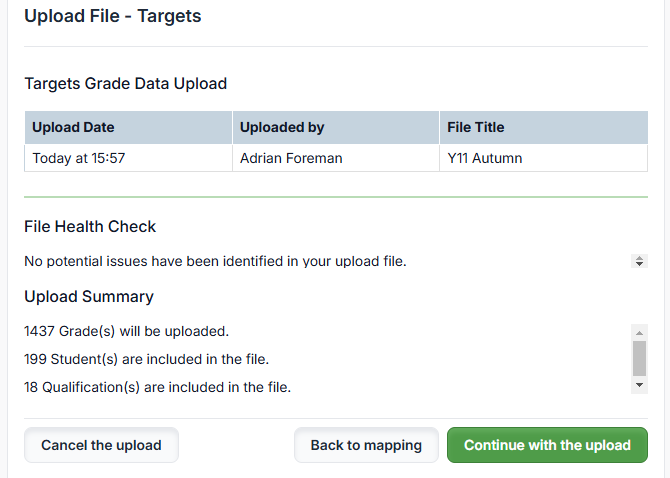Select the Y11 Autumn file title cell
Screen dimensions: 670x478
tap(544, 158)
